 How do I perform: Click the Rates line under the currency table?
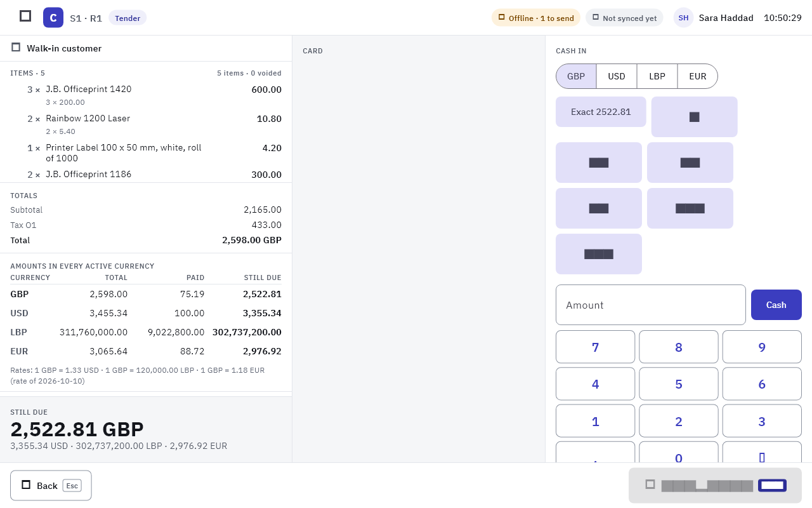coord(137,375)
